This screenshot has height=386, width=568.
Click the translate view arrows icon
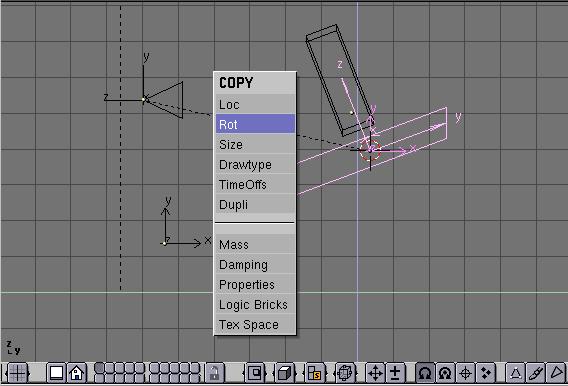[x=375, y=373]
